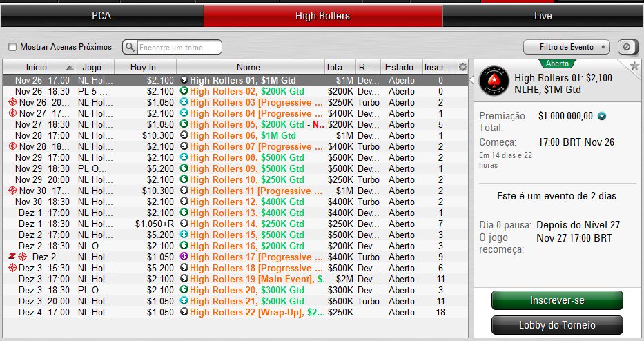Select High Rollers 13, $400K Gtd
644x341 pixels.
pos(235,213)
